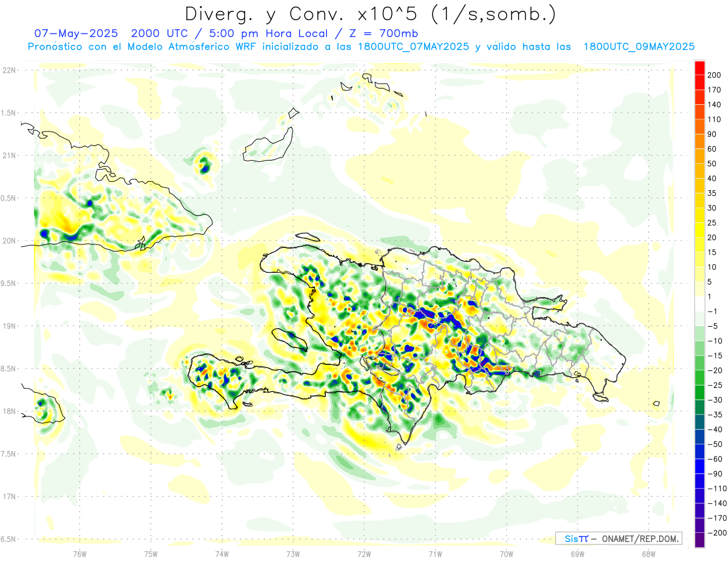728x562 pixels.
Task: Click the '74W' longitude label
Action: click(222, 554)
